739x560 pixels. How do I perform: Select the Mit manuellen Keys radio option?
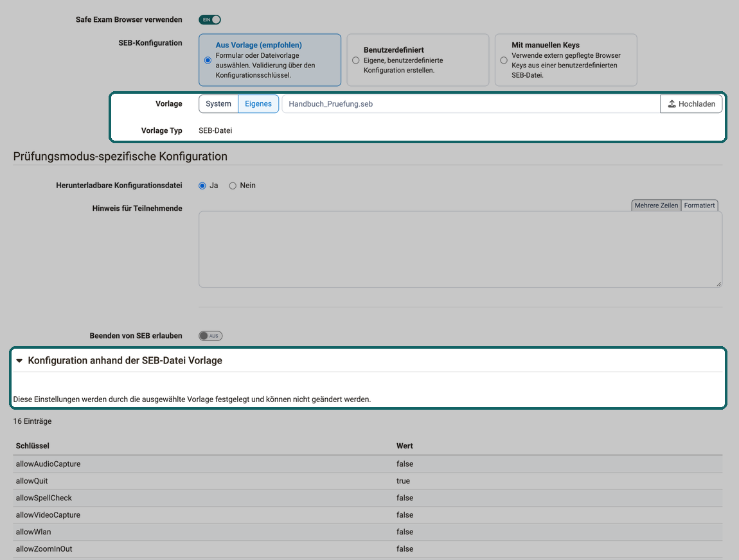click(504, 60)
